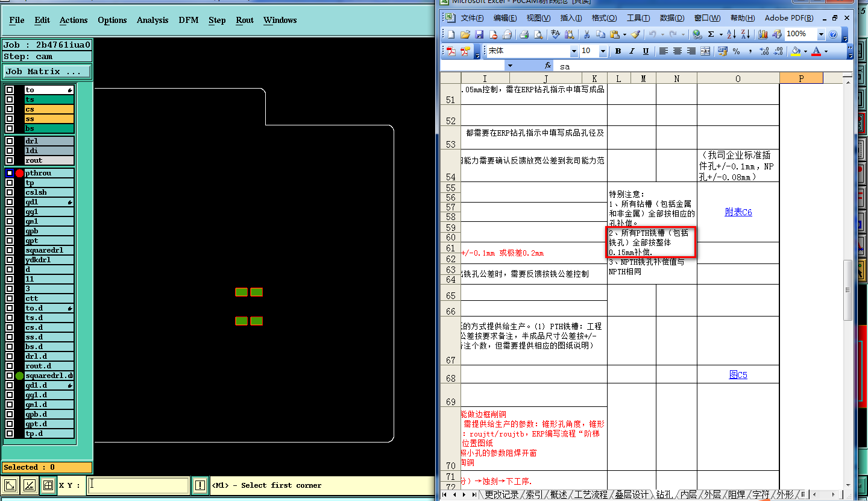Toggle the checkbox for the pthrou layer
The image size is (868, 501).
point(10,173)
